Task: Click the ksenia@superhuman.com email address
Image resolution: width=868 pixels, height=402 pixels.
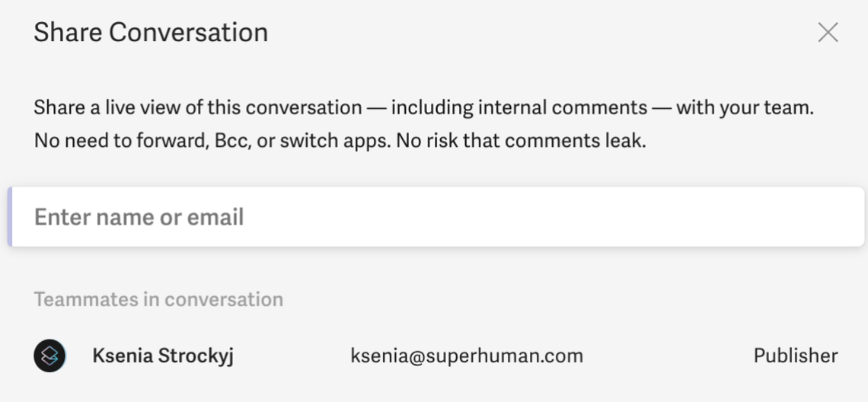Action: point(467,356)
